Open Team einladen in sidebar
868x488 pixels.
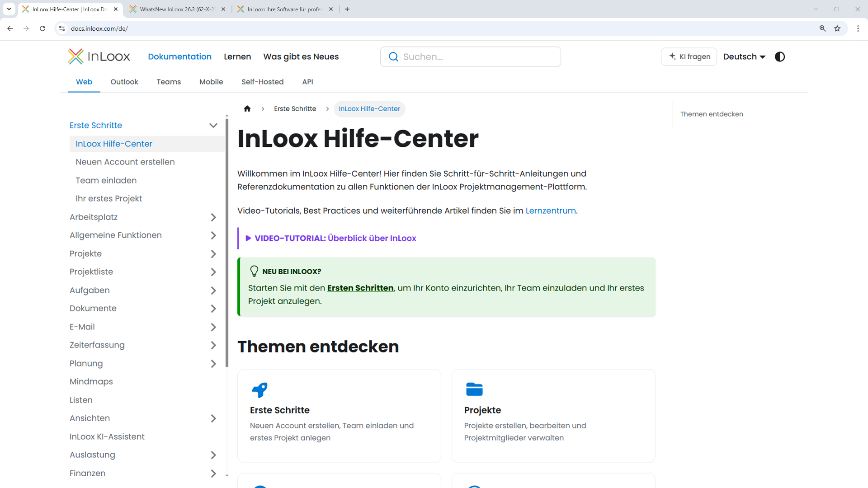(x=106, y=180)
